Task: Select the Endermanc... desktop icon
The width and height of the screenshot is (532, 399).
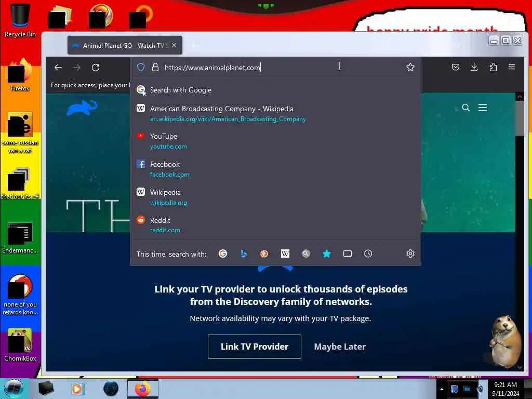Action: pos(20,237)
